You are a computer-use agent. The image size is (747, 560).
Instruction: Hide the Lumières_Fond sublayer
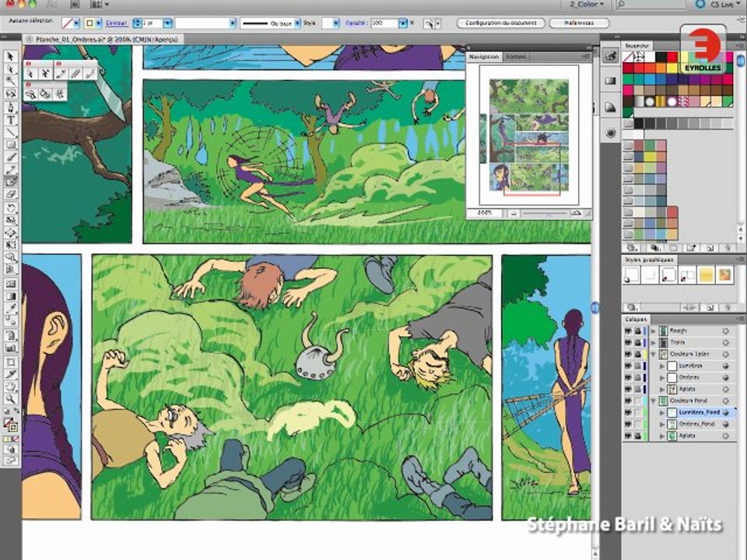click(628, 412)
